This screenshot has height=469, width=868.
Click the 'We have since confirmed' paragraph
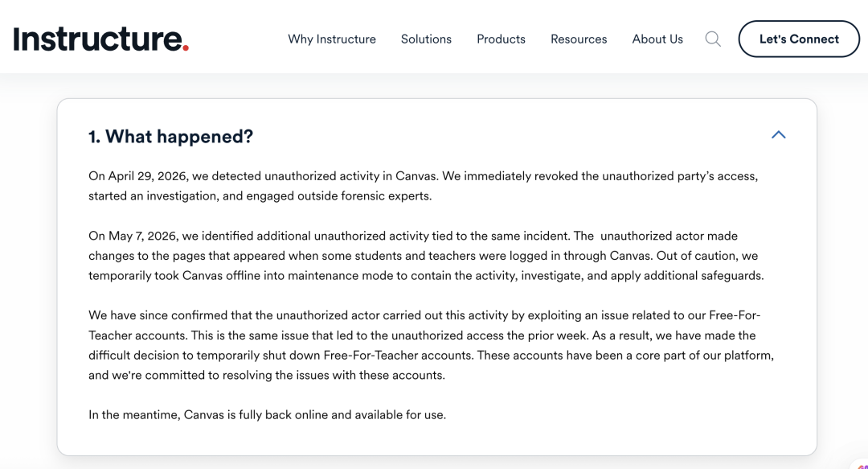point(432,345)
